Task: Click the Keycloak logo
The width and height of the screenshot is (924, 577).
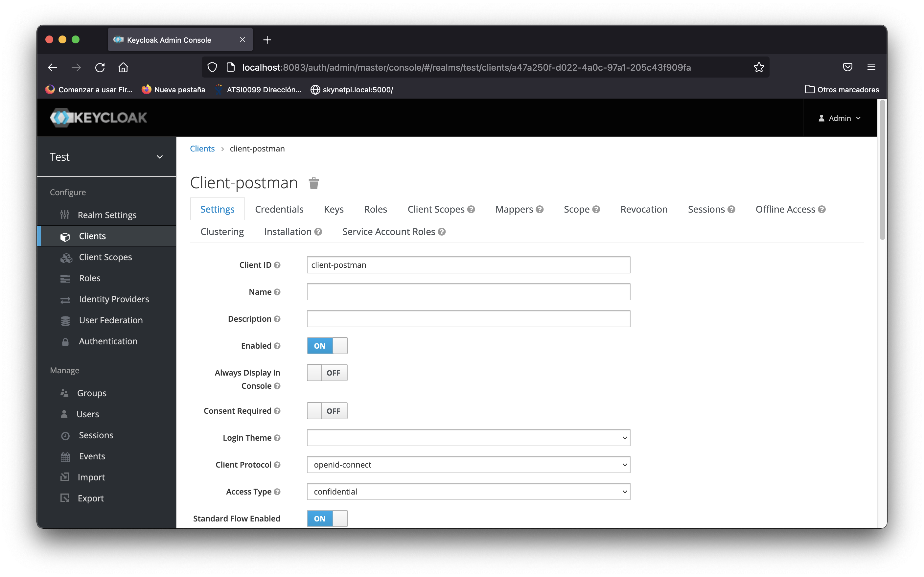Action: [99, 118]
